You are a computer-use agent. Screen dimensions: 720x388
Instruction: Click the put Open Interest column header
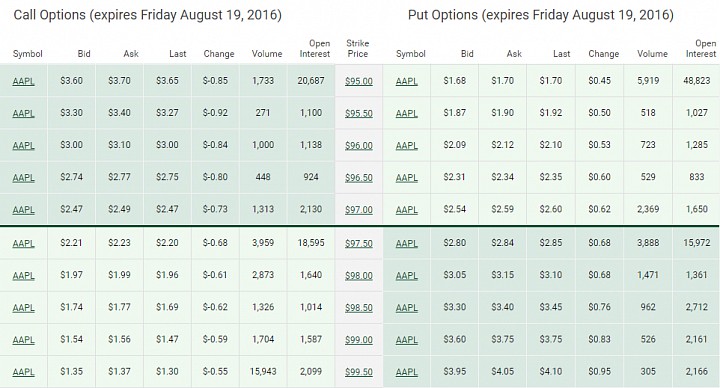point(701,48)
